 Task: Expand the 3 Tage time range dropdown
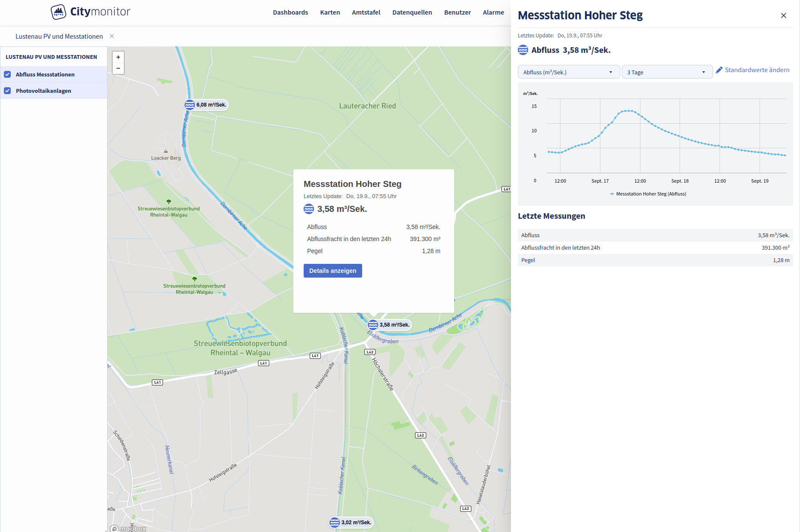coord(667,72)
